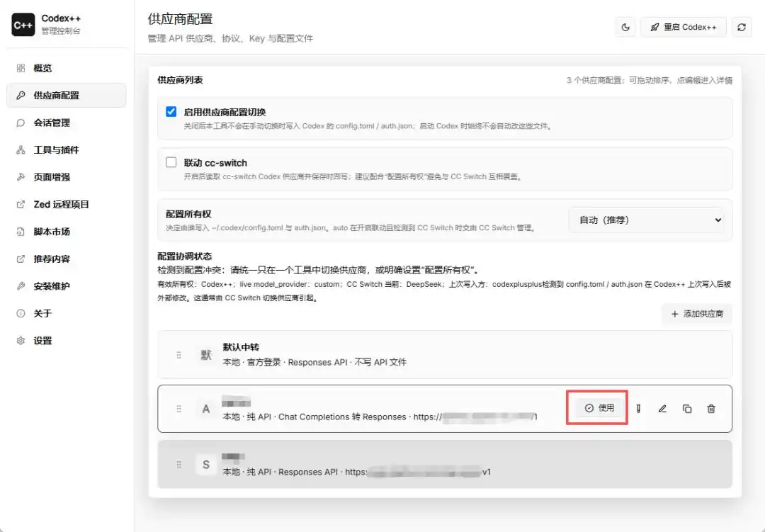Go to 工具与插件 in the sidebar
765x532 pixels.
click(x=67, y=150)
